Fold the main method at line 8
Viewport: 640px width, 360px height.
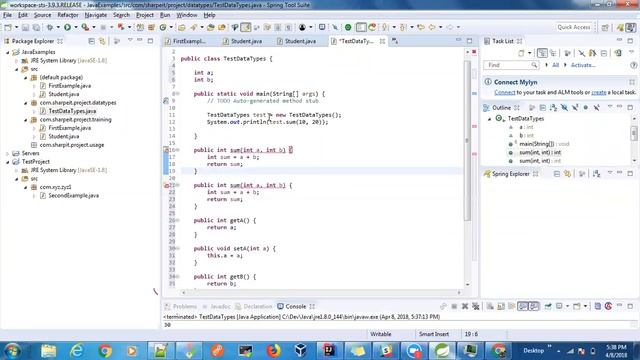(x=178, y=94)
